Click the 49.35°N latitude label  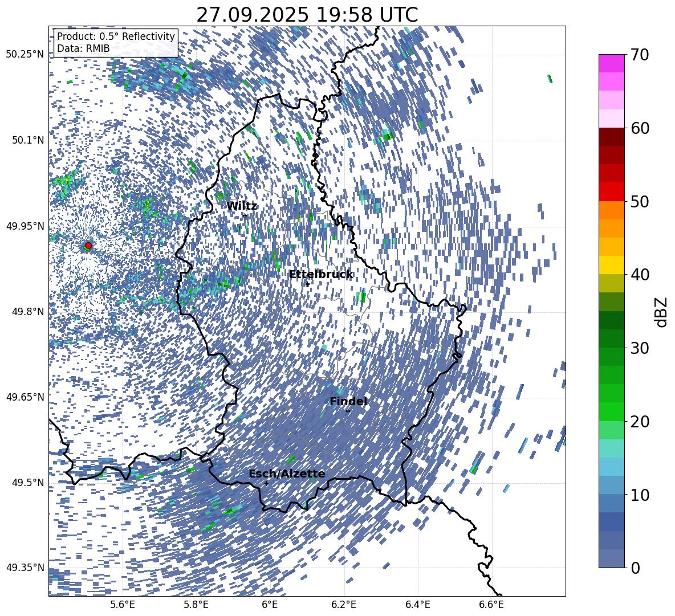pyautogui.click(x=25, y=568)
